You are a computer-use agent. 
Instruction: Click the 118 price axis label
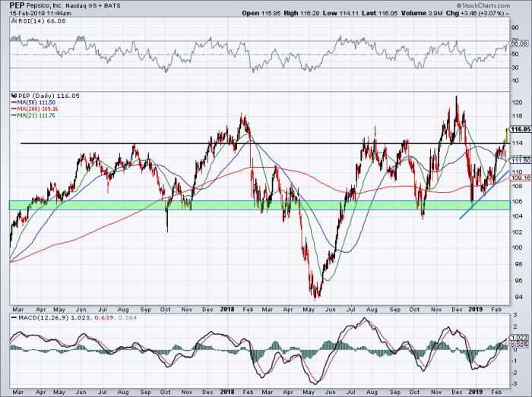pyautogui.click(x=516, y=116)
